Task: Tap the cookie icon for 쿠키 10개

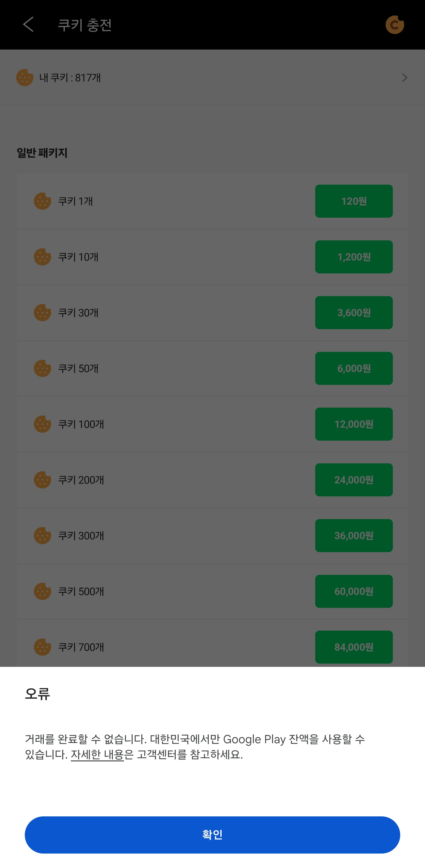Action: 42,257
